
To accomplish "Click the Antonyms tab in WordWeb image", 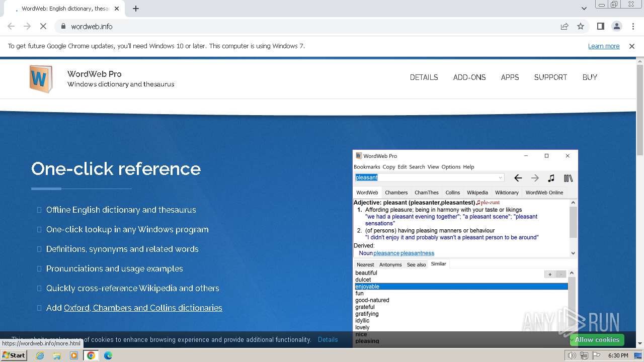I will click(390, 264).
